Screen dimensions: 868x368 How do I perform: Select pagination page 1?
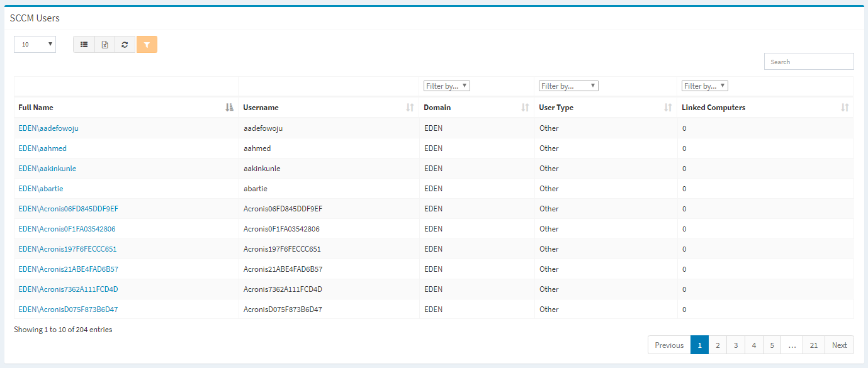pyautogui.click(x=699, y=345)
